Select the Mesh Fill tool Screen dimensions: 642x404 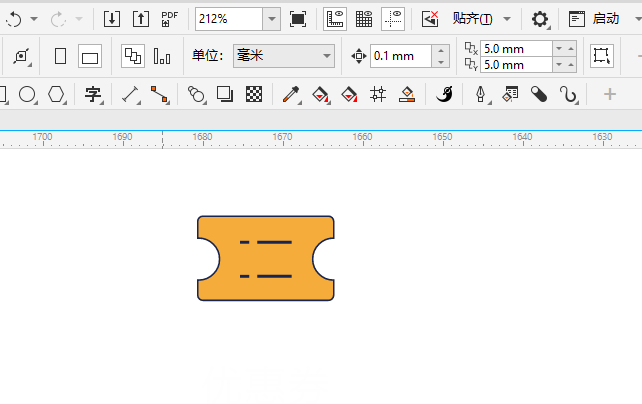[x=378, y=95]
